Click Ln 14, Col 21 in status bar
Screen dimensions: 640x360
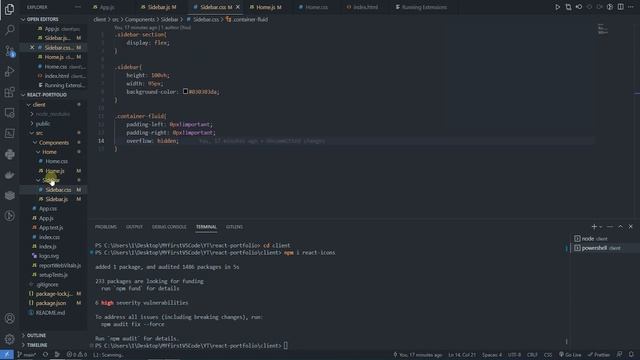point(462,355)
